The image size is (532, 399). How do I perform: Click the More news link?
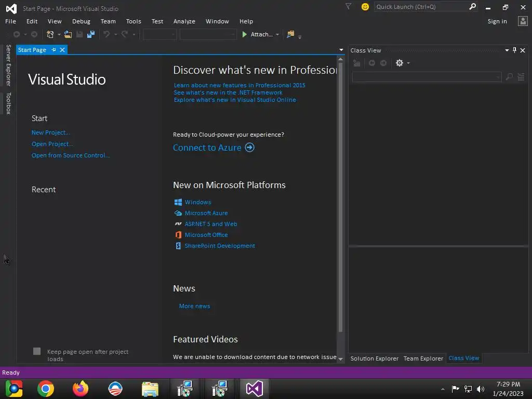pyautogui.click(x=194, y=305)
